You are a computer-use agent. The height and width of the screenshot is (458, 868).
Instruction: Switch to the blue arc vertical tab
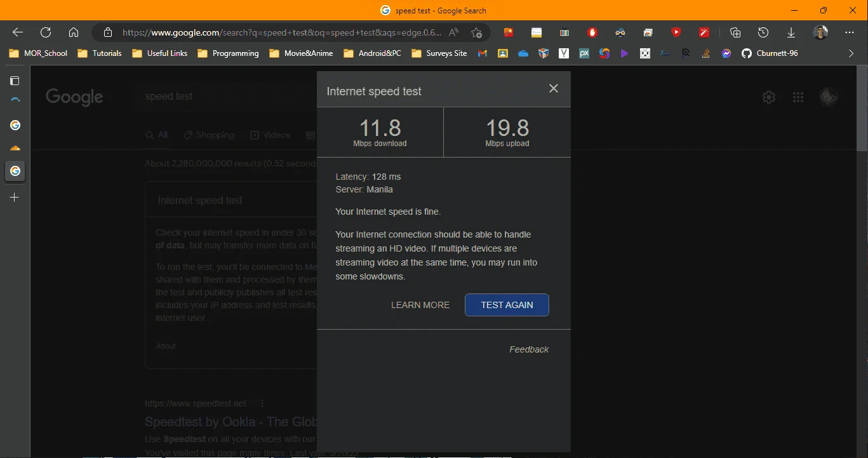pos(15,100)
